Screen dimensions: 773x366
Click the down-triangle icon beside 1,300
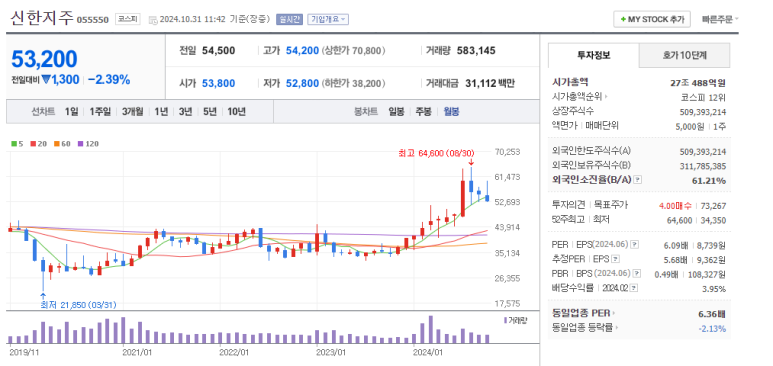[x=46, y=79]
